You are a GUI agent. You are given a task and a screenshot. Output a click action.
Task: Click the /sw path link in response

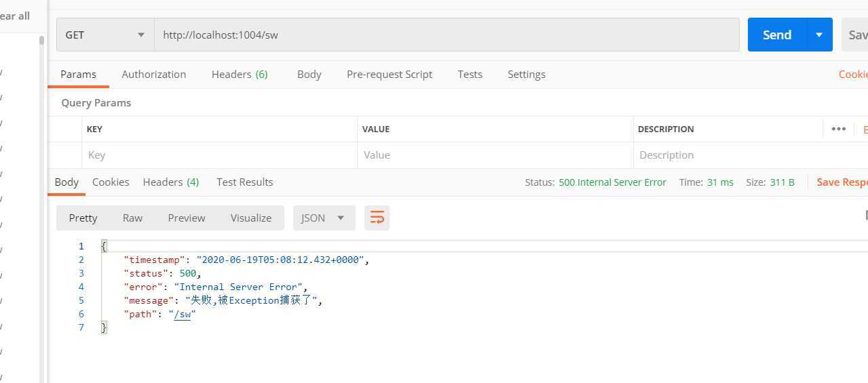pyautogui.click(x=183, y=314)
